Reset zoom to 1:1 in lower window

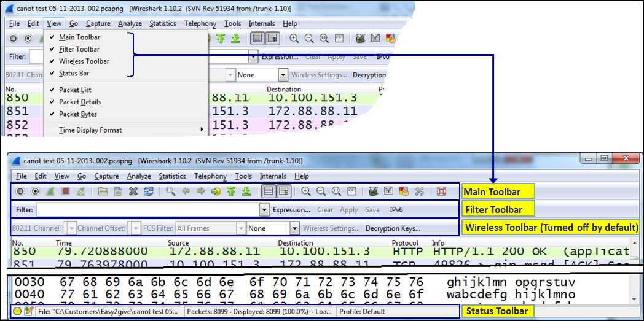[x=336, y=191]
